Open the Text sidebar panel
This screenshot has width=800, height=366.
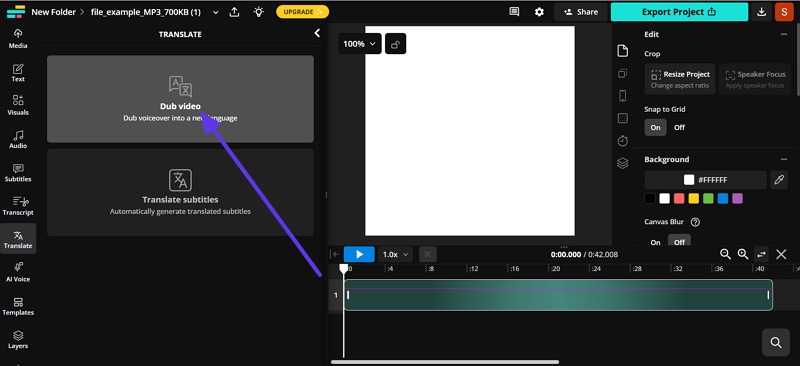point(18,72)
